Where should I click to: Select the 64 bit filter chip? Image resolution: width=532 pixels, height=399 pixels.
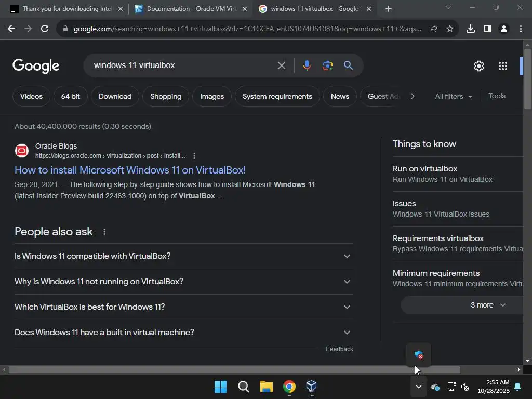[x=71, y=96]
